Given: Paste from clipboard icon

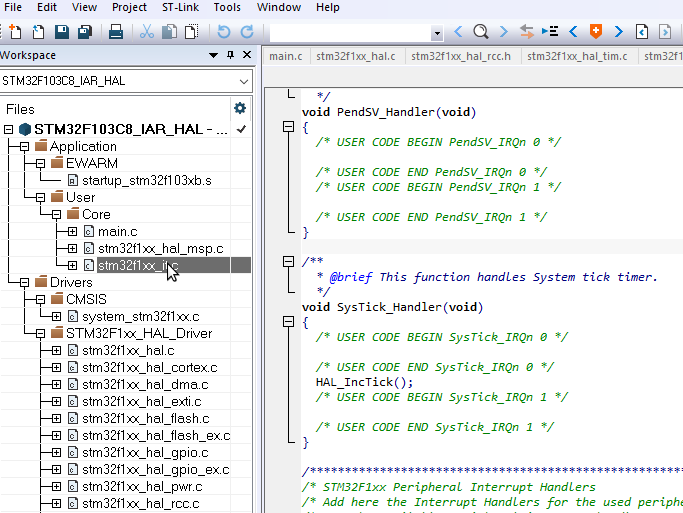Looking at the screenshot, I should click(x=191, y=32).
